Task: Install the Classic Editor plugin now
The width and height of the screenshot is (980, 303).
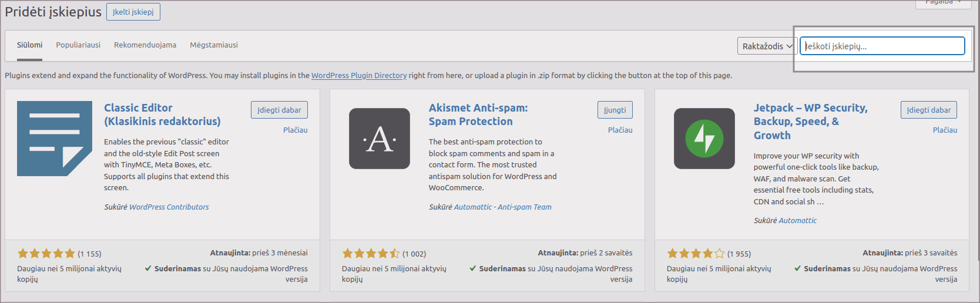Action: pos(279,110)
